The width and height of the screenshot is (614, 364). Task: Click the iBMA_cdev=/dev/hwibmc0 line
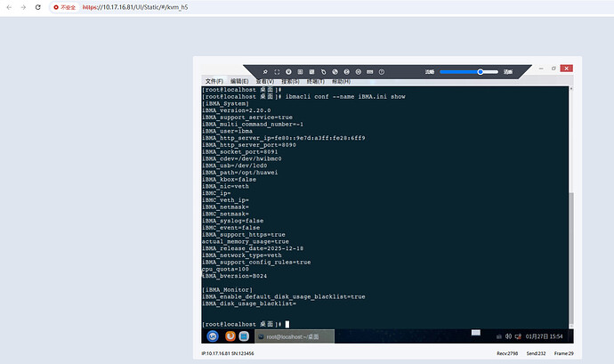[242, 158]
